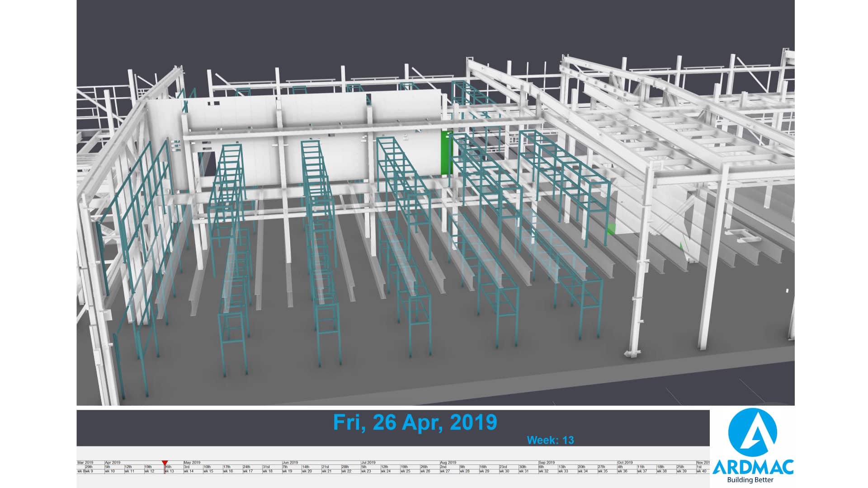Screen dimensions: 868x488
Task: Jump to 'wk 34' on the timeline
Action: [x=583, y=471]
